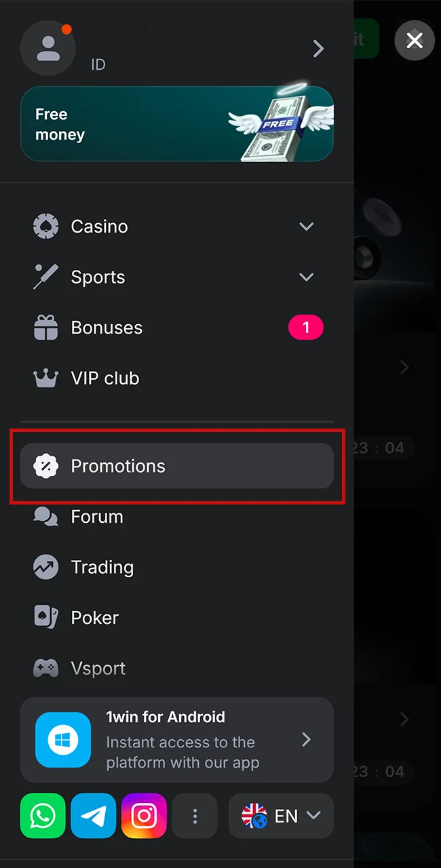Open WhatsApp contact icon
The image size is (441, 868).
pyautogui.click(x=43, y=816)
